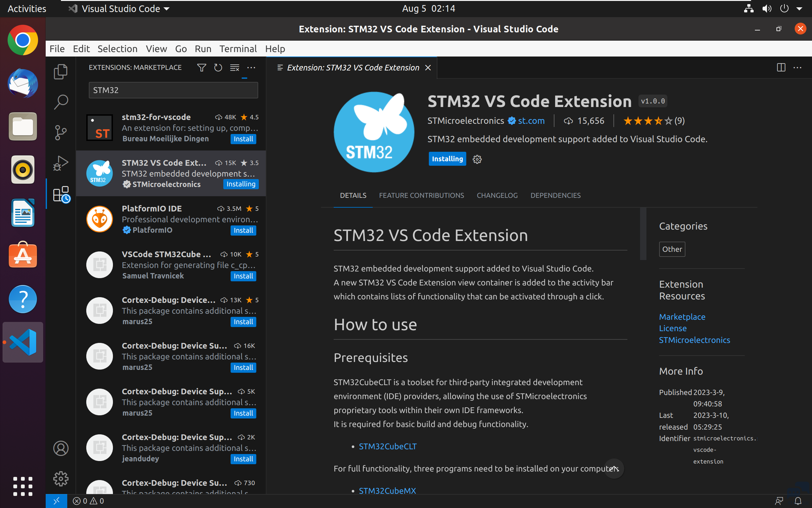Open the Help menu

pyautogui.click(x=275, y=49)
